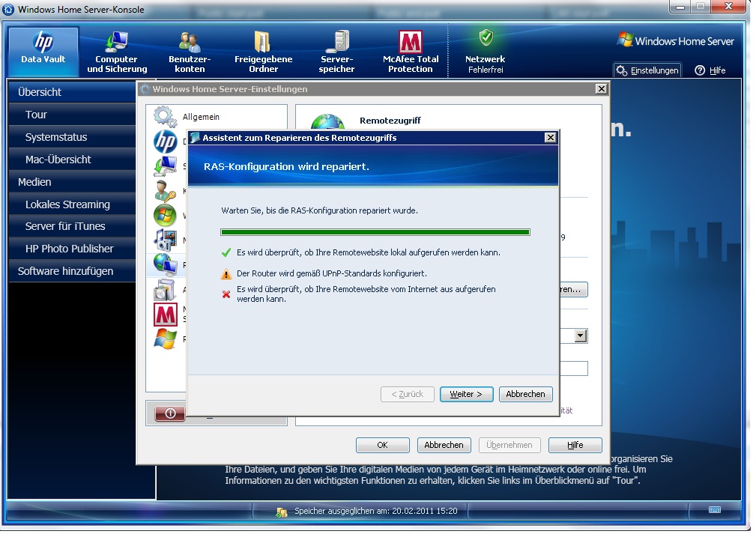Select the HP logo settings category
The image size is (756, 537).
(x=166, y=142)
